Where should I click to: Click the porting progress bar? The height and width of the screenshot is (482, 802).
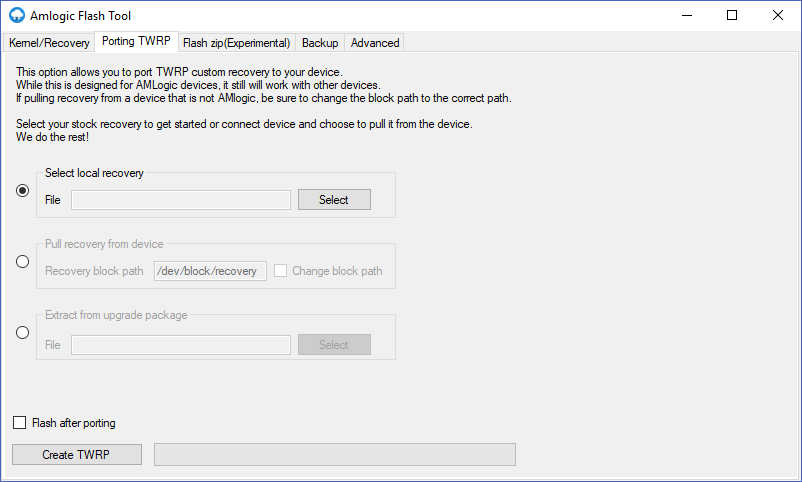click(335, 454)
